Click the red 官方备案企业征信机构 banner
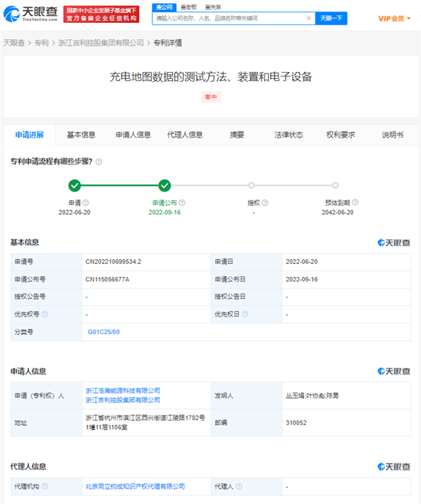Viewport: 421px width, 504px height. 101,14
